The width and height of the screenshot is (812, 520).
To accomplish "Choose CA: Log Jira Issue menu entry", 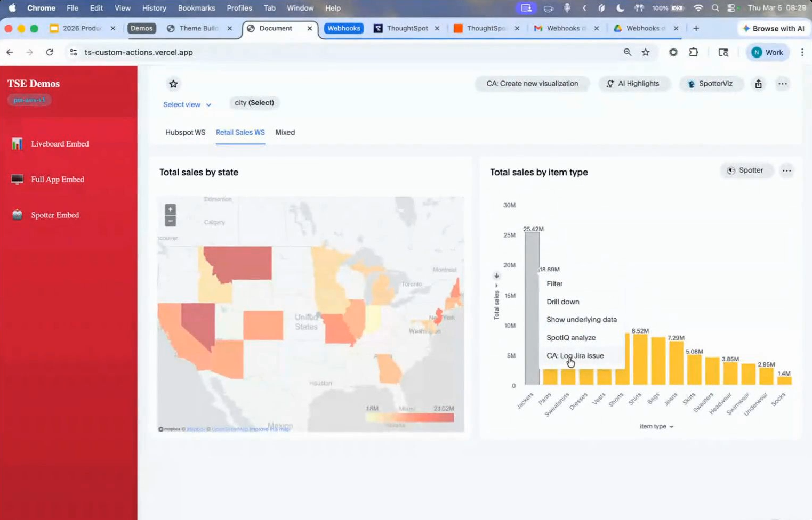I will click(575, 356).
